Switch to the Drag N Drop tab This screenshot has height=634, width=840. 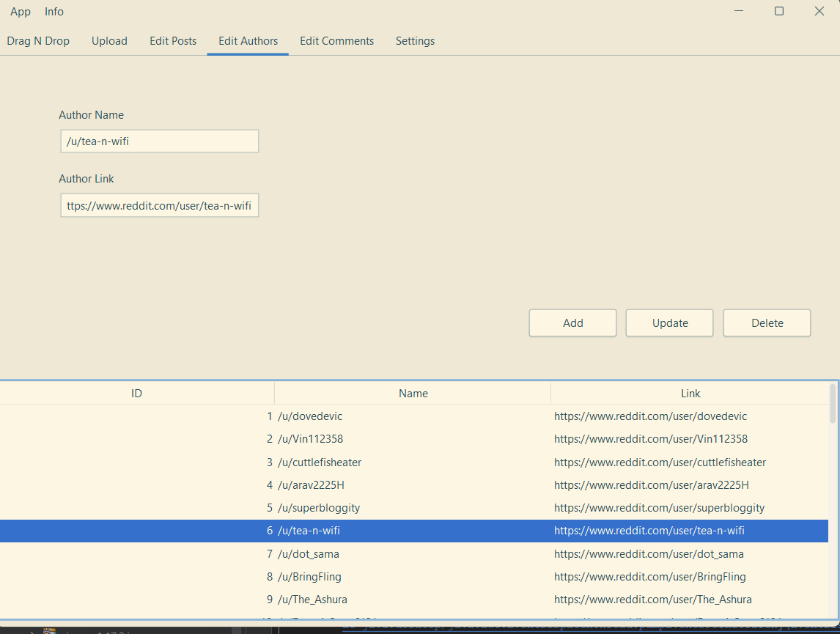point(38,41)
